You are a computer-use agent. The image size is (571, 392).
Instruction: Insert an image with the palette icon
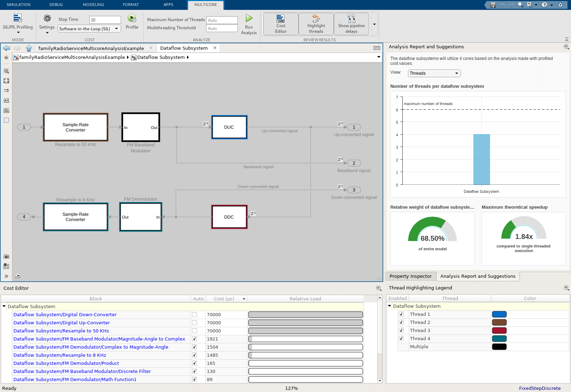6,110
